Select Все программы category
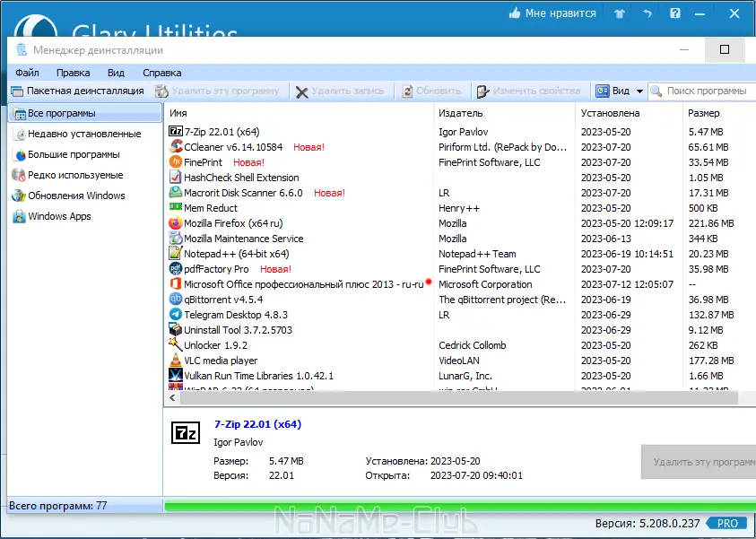The height and width of the screenshot is (539, 756). [85, 113]
